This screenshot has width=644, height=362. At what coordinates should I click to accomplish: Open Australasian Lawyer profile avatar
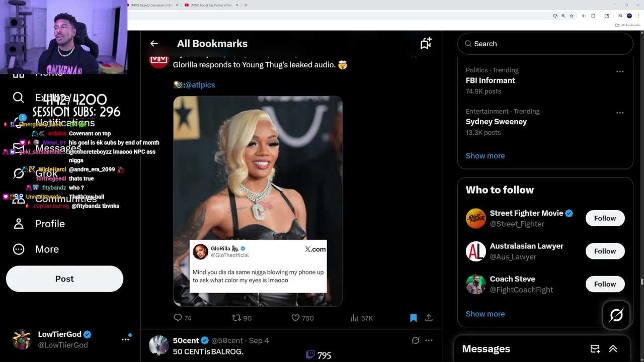point(475,251)
